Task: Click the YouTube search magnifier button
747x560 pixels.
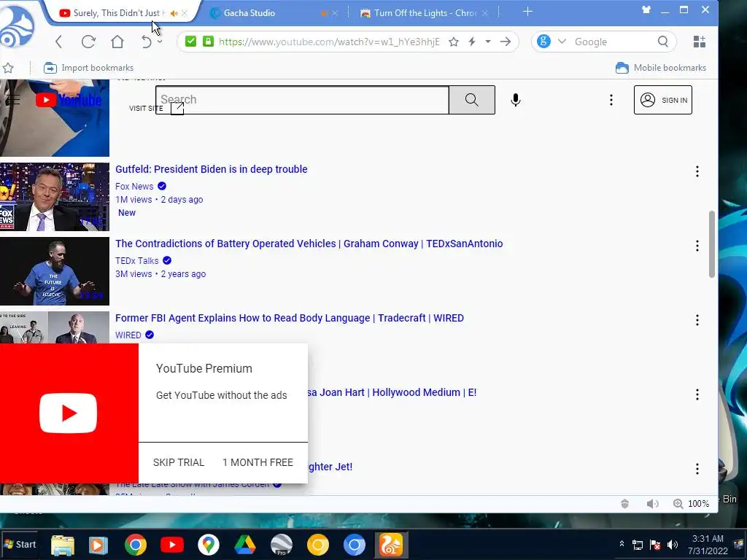Action: click(472, 99)
